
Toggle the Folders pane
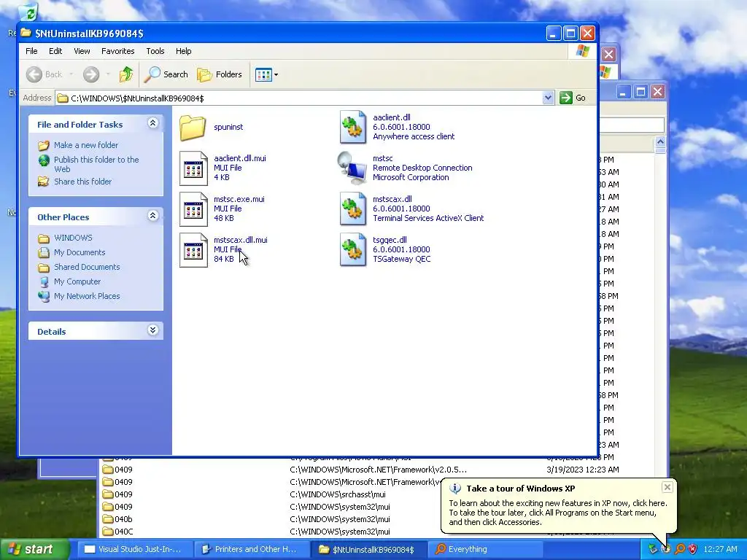click(220, 74)
